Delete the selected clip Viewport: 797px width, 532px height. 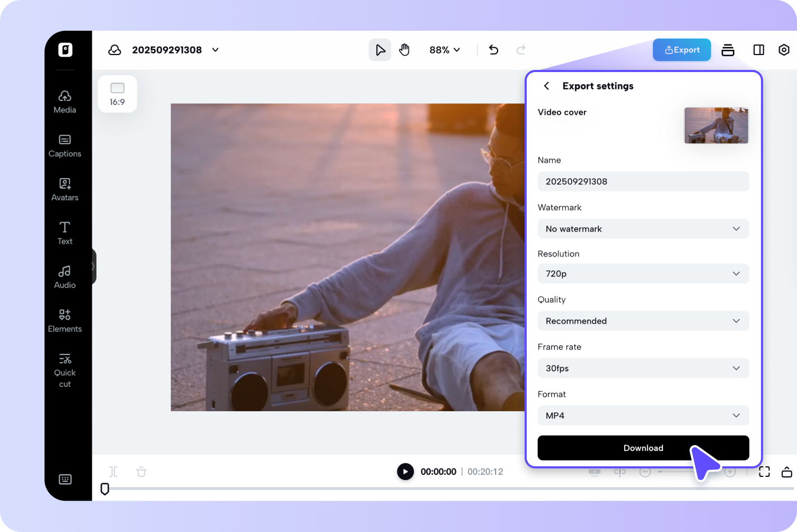(x=141, y=472)
